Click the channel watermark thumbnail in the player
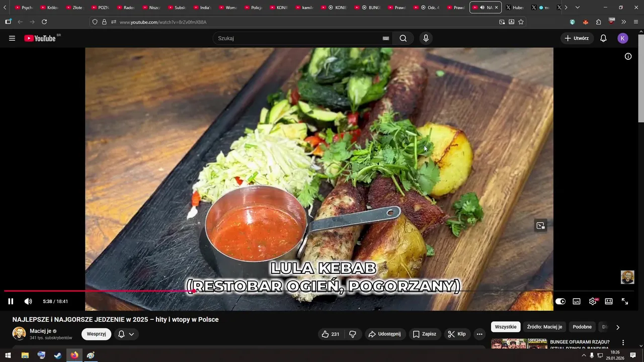The width and height of the screenshot is (644, 362). click(627, 277)
